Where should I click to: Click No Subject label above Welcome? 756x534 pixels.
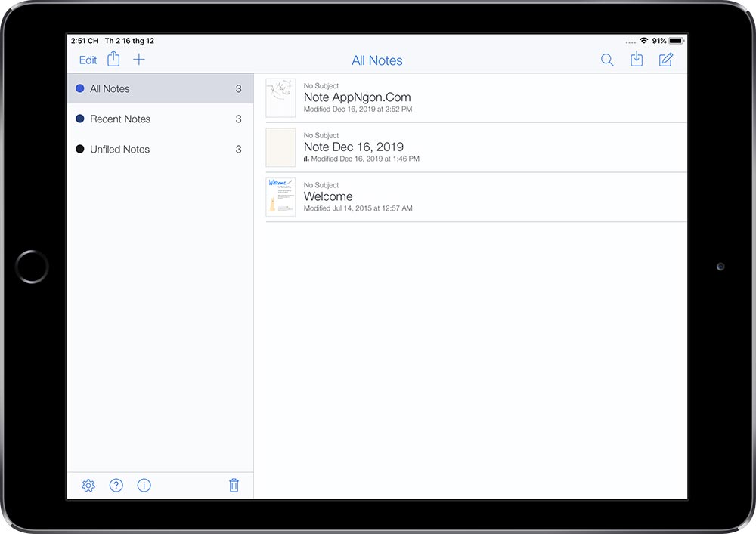point(321,185)
